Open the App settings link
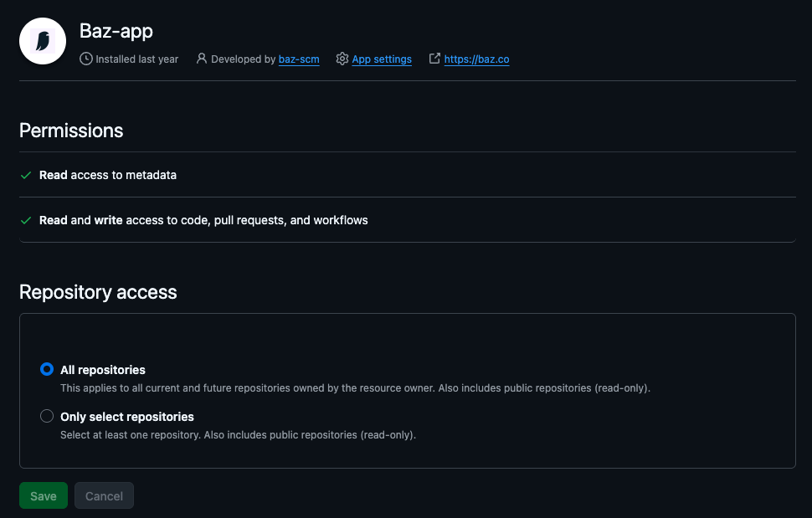 (382, 59)
